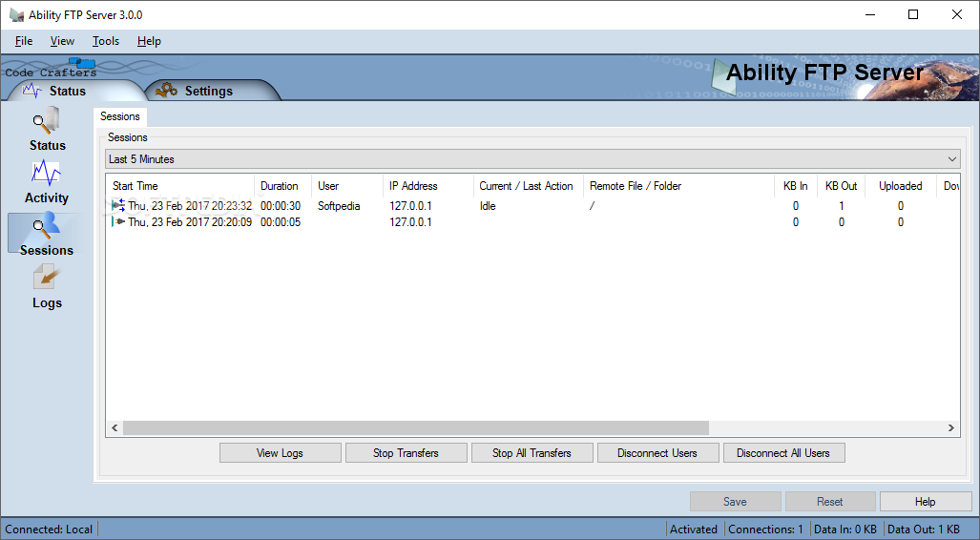The image size is (980, 540).
Task: Click the Reset button
Action: click(x=830, y=501)
